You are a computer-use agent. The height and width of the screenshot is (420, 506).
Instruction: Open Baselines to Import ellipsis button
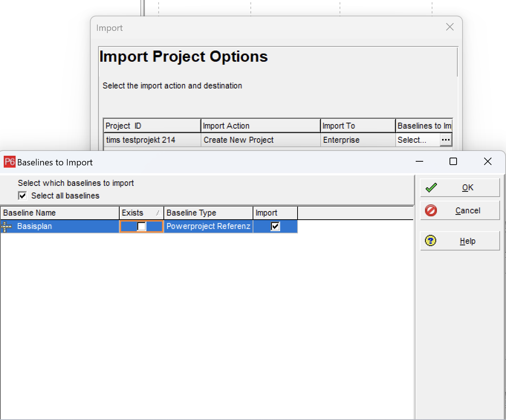[446, 140]
